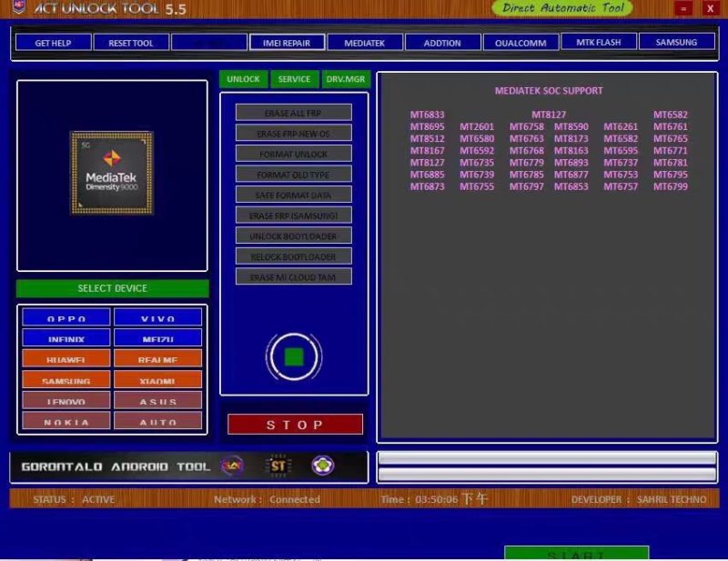This screenshot has height=561, width=728.
Task: Switch to the MEDIATEK tab
Action: point(365,43)
